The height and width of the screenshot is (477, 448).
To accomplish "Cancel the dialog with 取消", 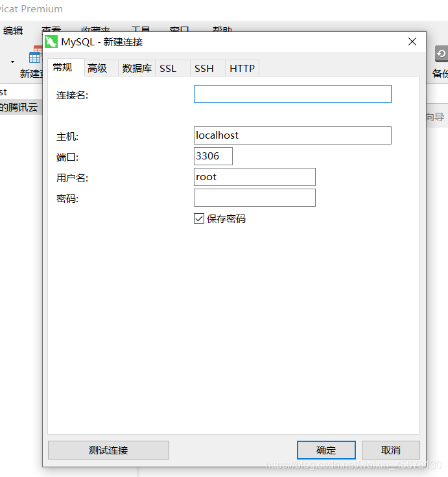I will pyautogui.click(x=391, y=450).
